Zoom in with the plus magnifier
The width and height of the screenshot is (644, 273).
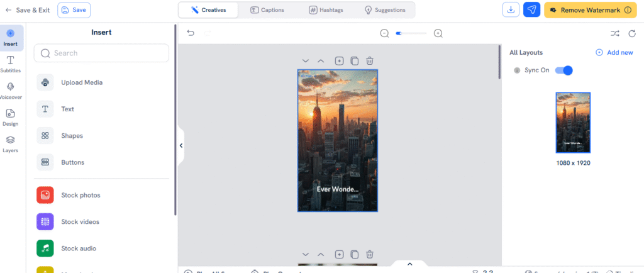click(438, 34)
